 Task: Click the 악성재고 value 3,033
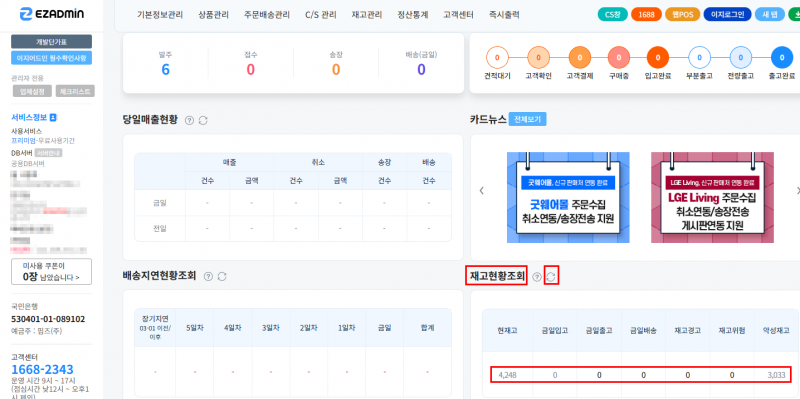pos(777,375)
